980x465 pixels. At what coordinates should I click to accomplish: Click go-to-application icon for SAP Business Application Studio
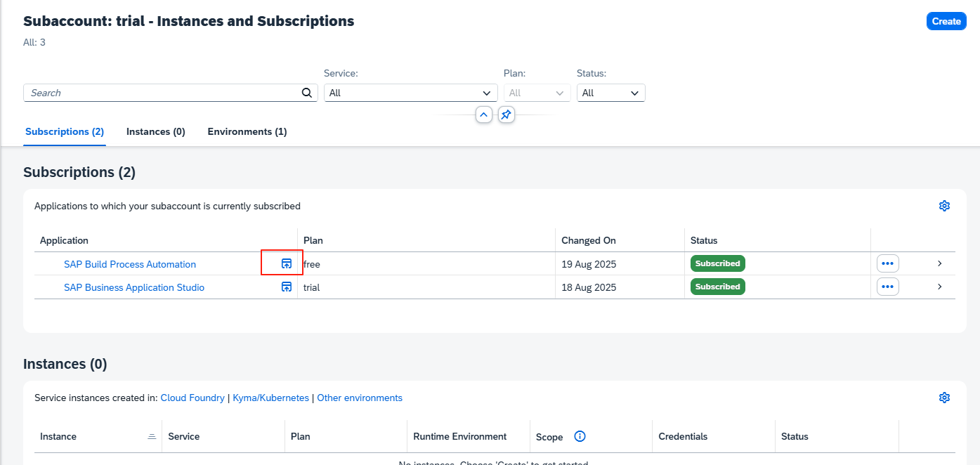pos(286,287)
